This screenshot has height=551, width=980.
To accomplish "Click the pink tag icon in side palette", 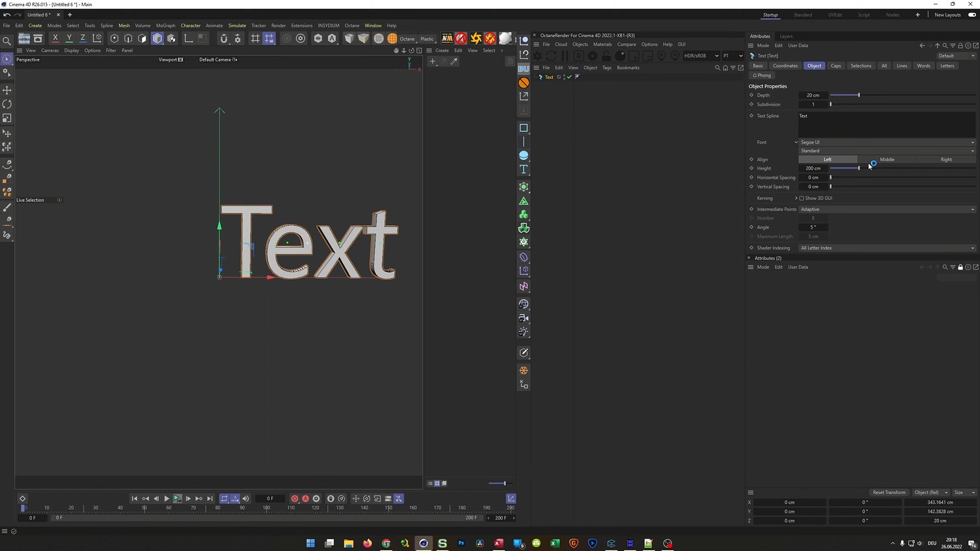I will click(523, 287).
